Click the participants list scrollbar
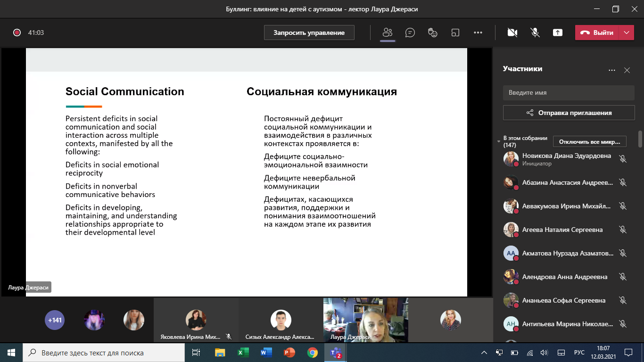 pyautogui.click(x=640, y=140)
